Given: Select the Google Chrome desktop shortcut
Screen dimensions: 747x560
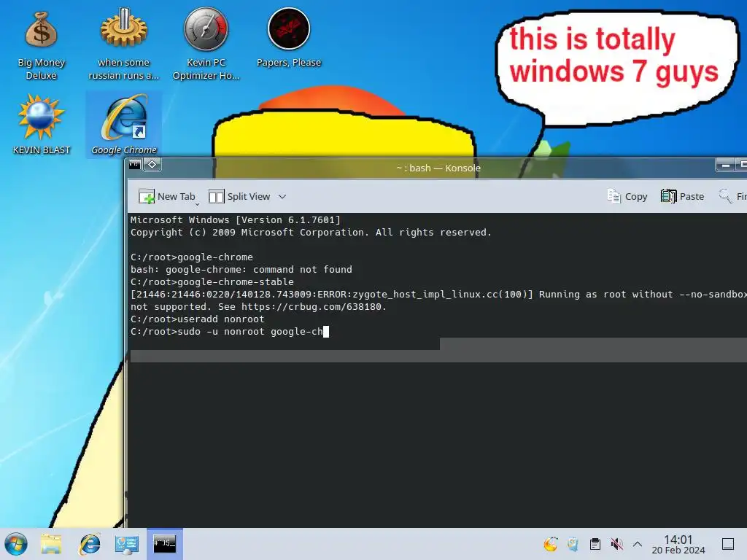Looking at the screenshot, I should (124, 125).
